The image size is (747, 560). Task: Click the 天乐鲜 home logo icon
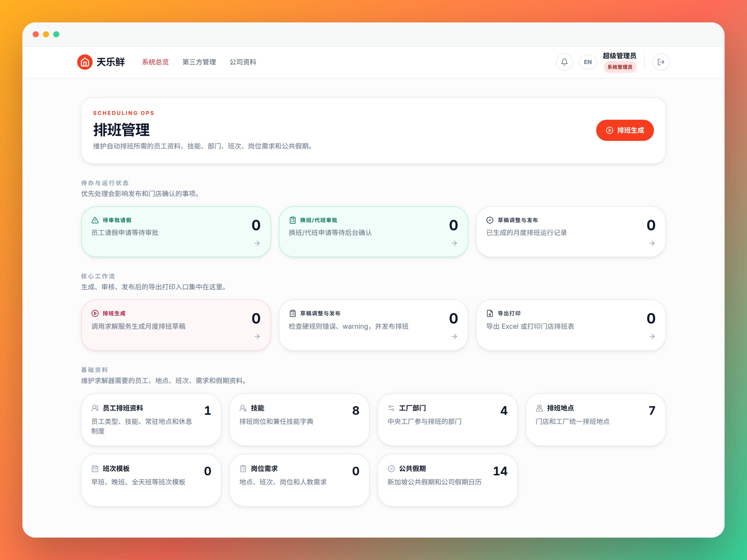click(85, 62)
